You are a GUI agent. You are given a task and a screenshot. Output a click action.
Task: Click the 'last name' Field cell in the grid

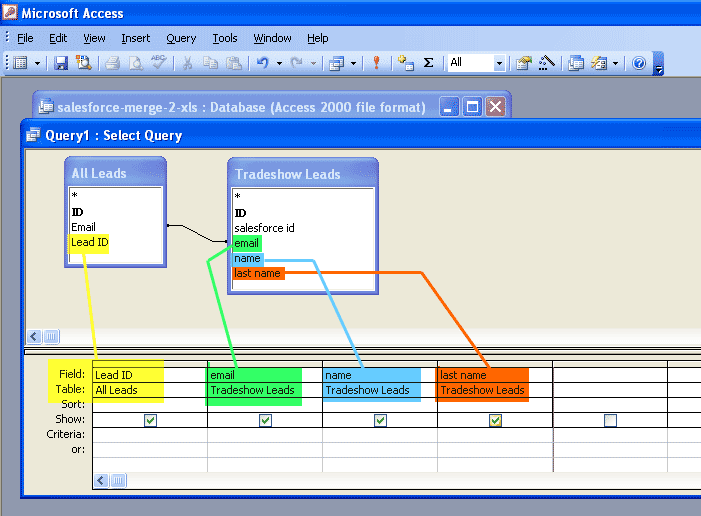pyautogui.click(x=495, y=375)
